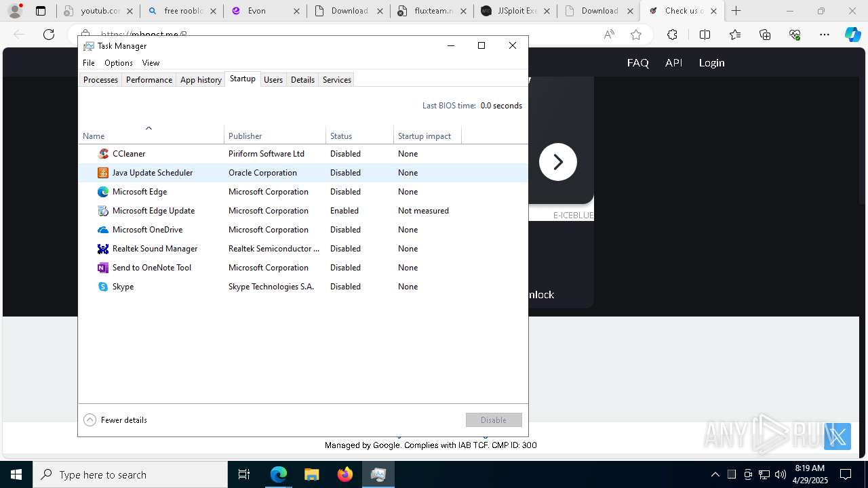Screen dimensions: 868x488
Task: Click the Realtek Sound Manager icon
Action: [x=103, y=249]
